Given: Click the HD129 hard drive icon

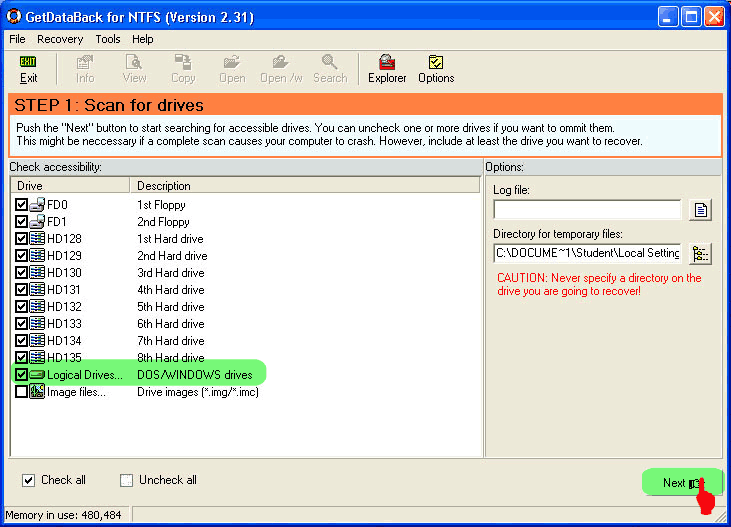Looking at the screenshot, I should tap(37, 256).
